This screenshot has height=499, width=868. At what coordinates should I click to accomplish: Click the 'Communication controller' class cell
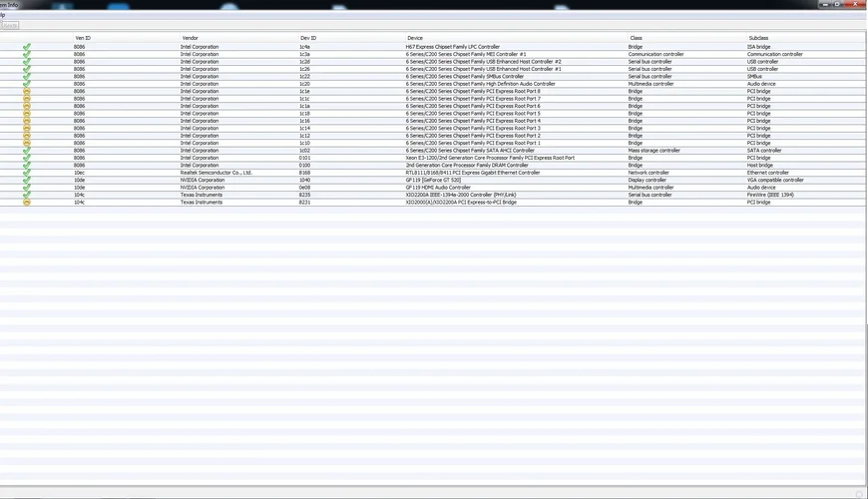point(655,54)
